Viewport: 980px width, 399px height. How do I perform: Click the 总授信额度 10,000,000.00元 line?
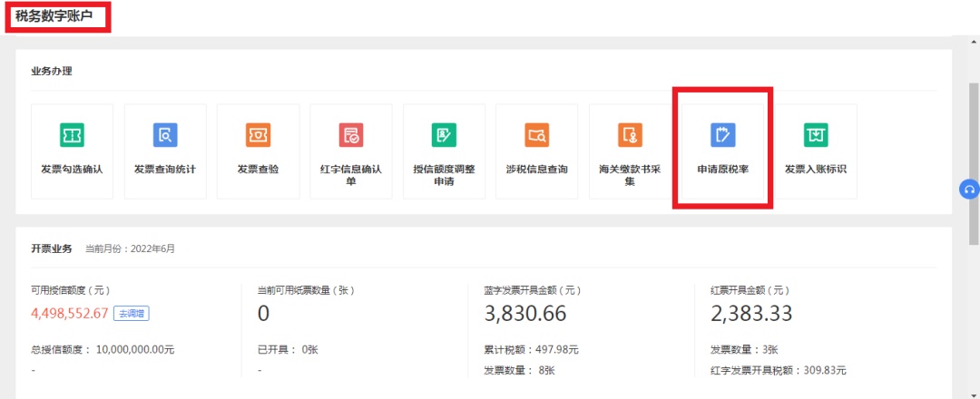coord(103,350)
